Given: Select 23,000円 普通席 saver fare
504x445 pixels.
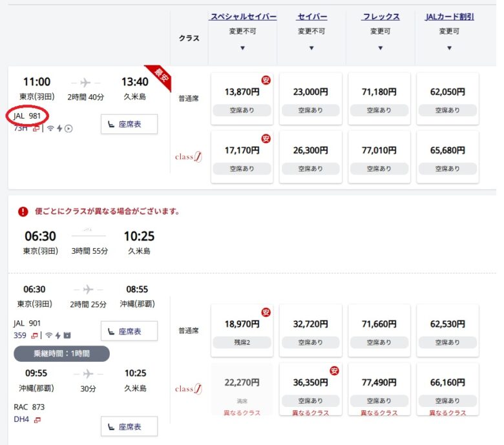Looking at the screenshot, I should tap(311, 99).
